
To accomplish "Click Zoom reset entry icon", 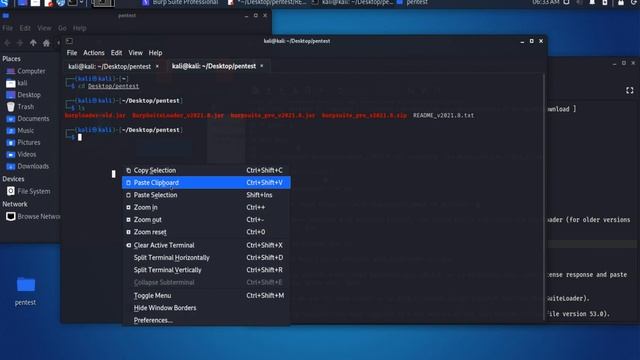I will [x=129, y=232].
